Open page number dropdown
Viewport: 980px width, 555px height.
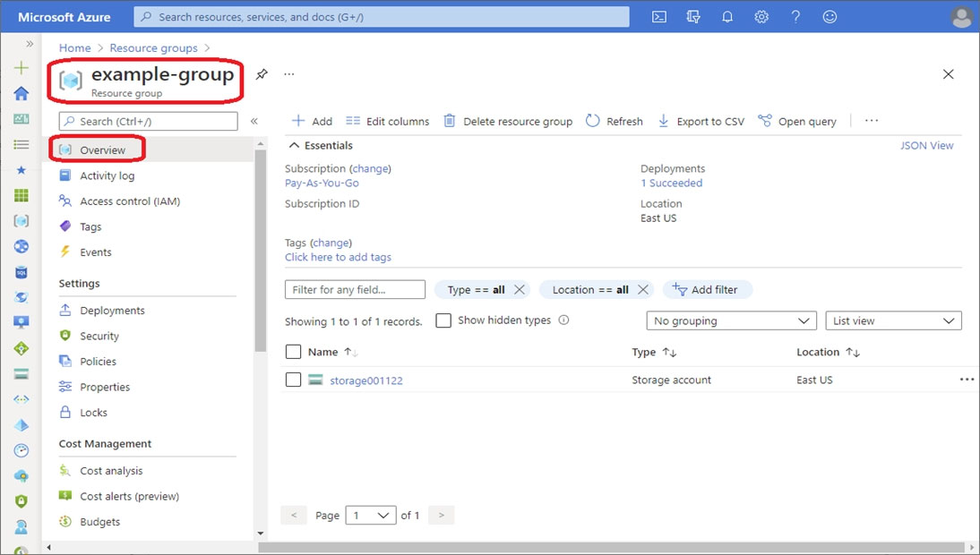pyautogui.click(x=371, y=515)
